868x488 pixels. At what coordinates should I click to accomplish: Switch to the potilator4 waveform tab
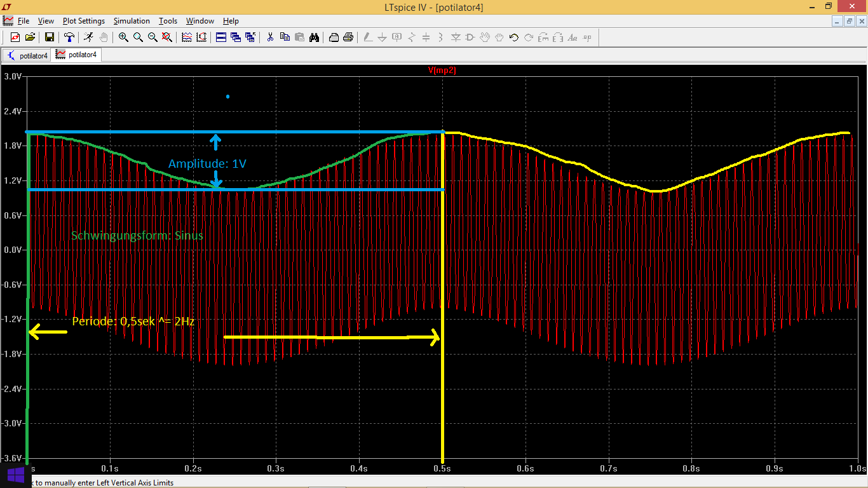coord(76,55)
